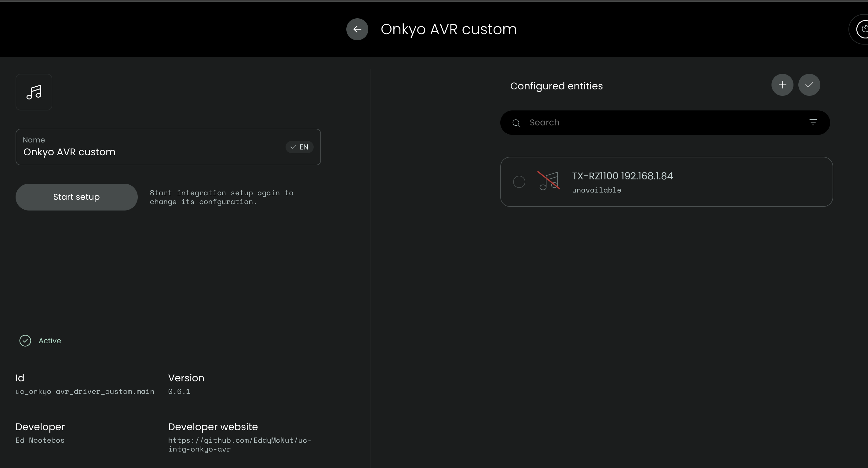Image resolution: width=868 pixels, height=468 pixels.
Task: Click the music note integration icon
Action: click(x=34, y=92)
